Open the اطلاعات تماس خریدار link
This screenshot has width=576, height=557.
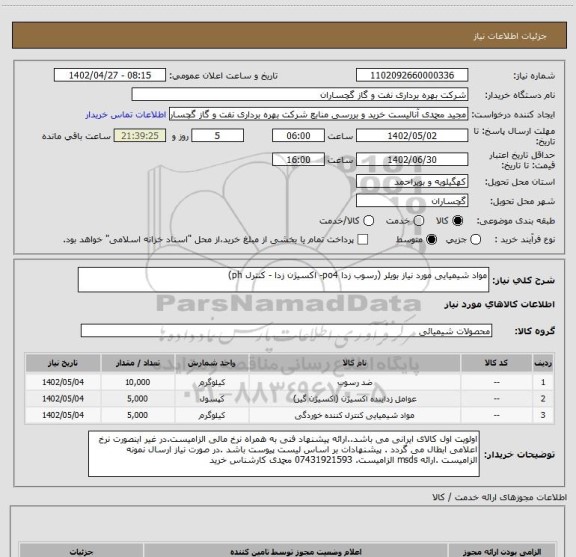tap(126, 115)
